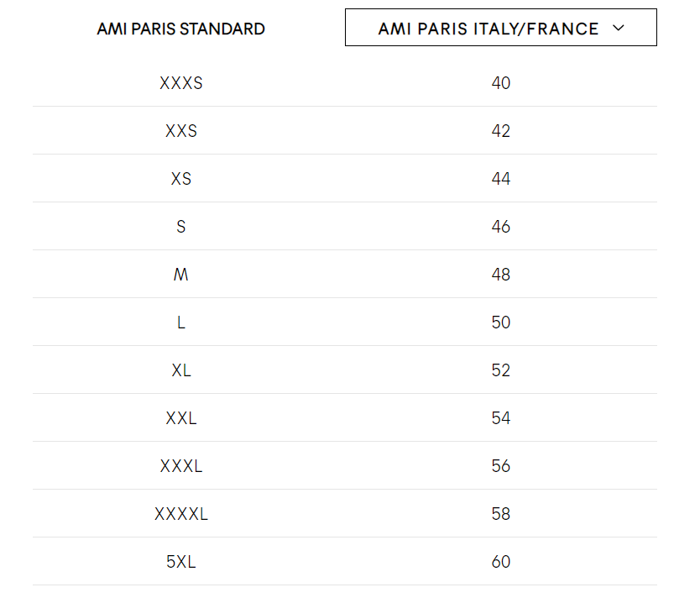Image resolution: width=700 pixels, height=603 pixels.
Task: Click the size value 40
Action: (501, 83)
